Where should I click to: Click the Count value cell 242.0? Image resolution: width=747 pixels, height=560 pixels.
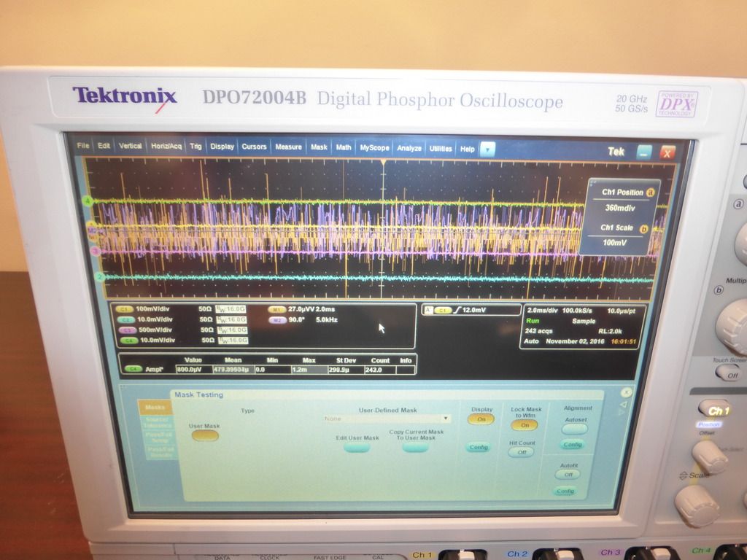[x=379, y=370]
